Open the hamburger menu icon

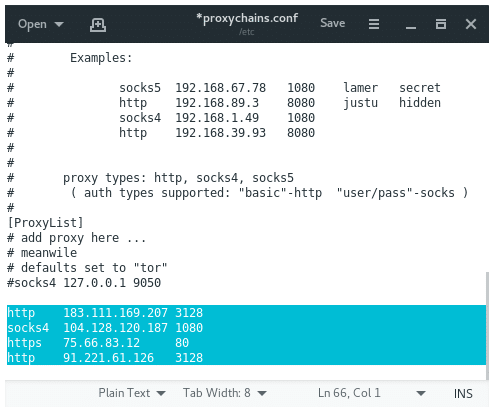(374, 24)
